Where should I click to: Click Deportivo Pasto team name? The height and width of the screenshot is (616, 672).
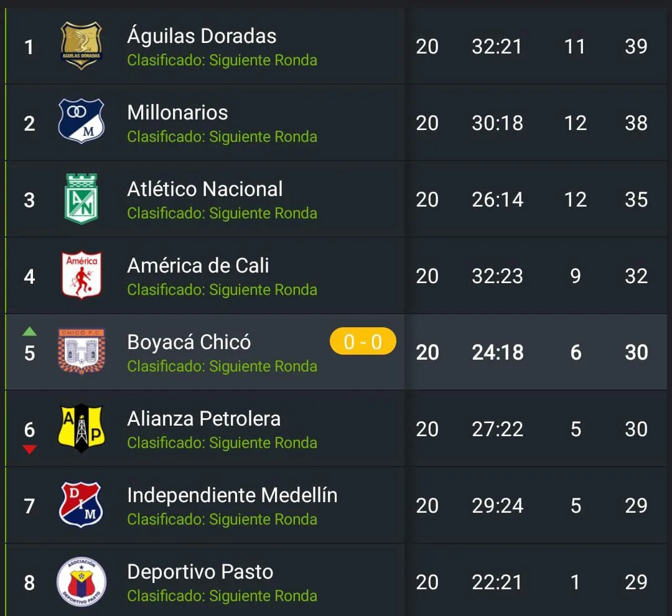(x=200, y=572)
